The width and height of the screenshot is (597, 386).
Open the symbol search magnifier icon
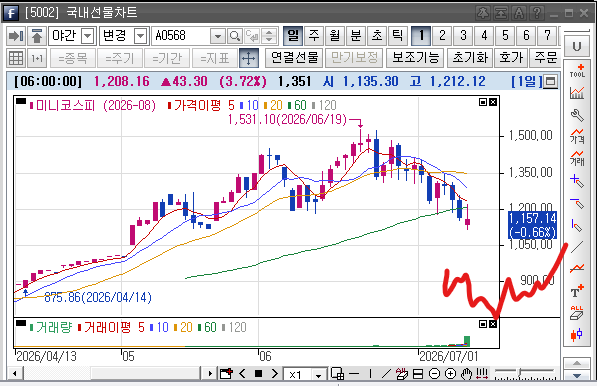pos(235,36)
